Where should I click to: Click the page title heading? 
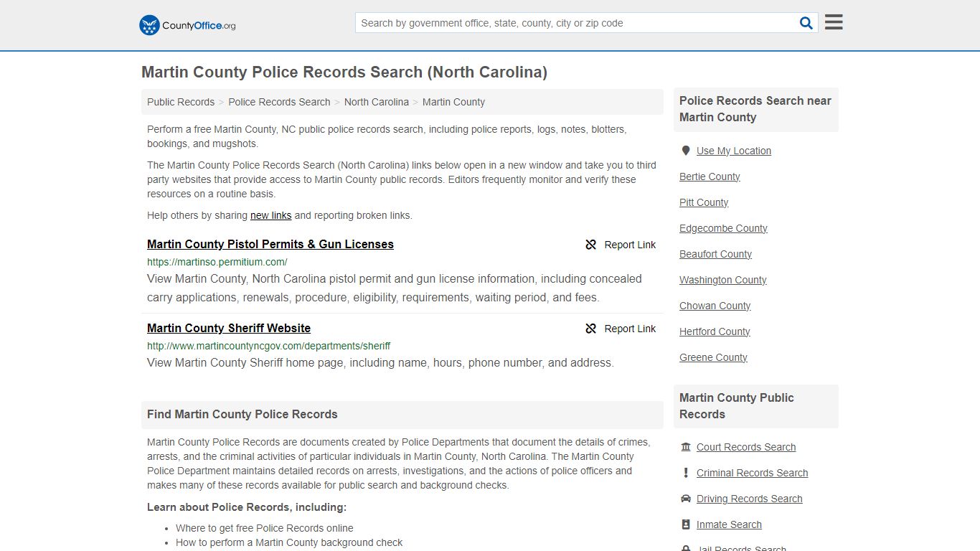344,72
